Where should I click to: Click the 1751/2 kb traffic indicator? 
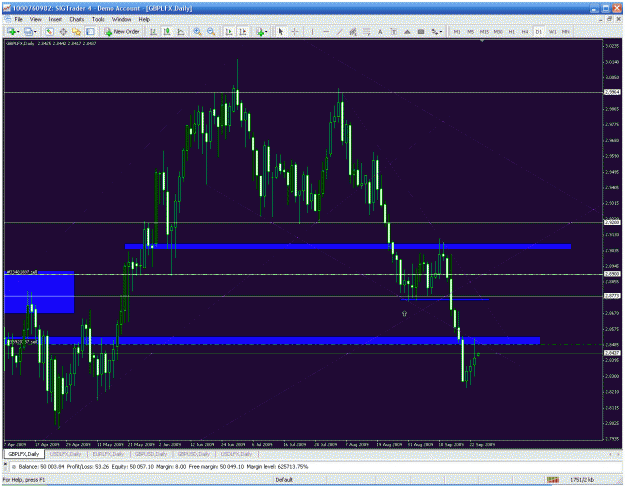[582, 480]
